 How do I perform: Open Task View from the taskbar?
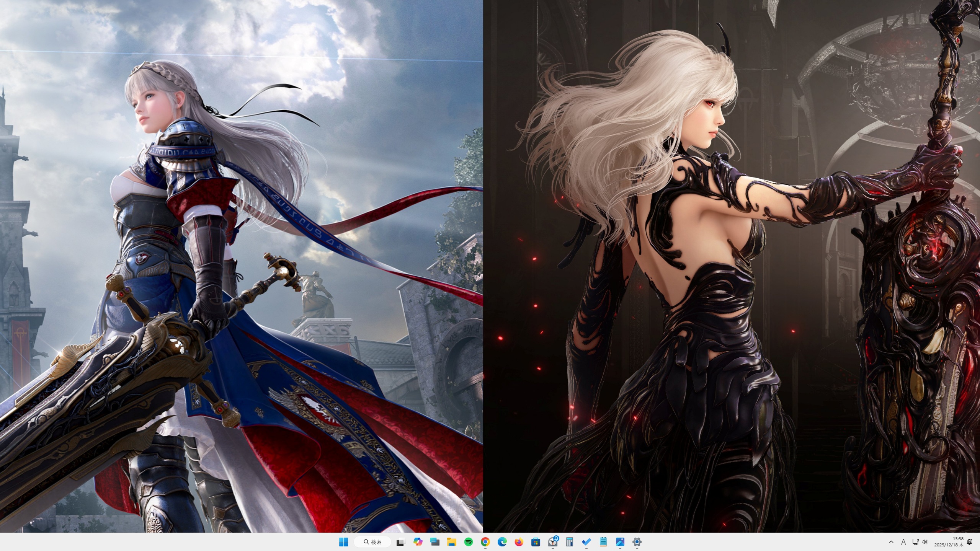click(x=400, y=542)
